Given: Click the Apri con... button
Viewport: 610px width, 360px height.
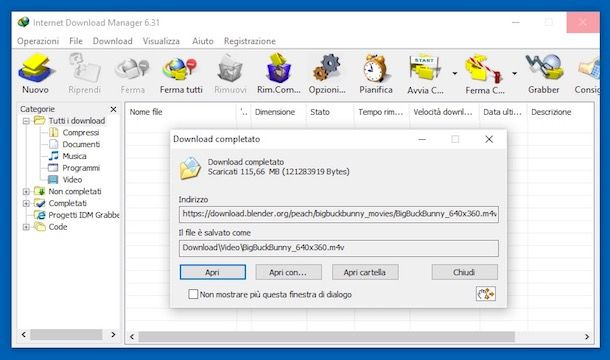Looking at the screenshot, I should 288,272.
